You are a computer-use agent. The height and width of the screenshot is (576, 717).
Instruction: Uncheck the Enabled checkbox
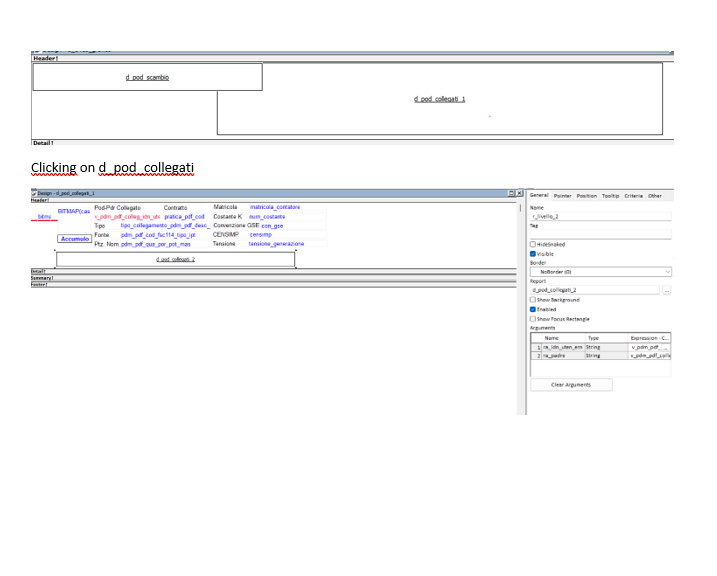(533, 309)
